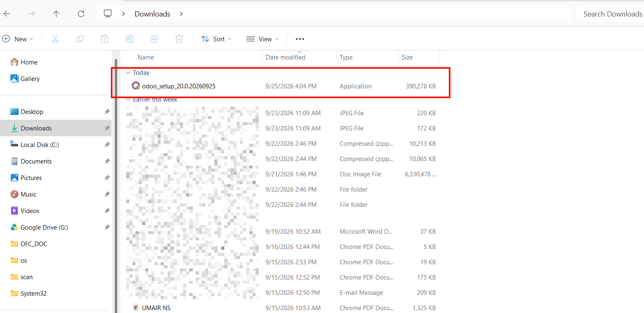Click the Cut scissors icon
Viewport: 644px width, 313px height.
pos(55,39)
